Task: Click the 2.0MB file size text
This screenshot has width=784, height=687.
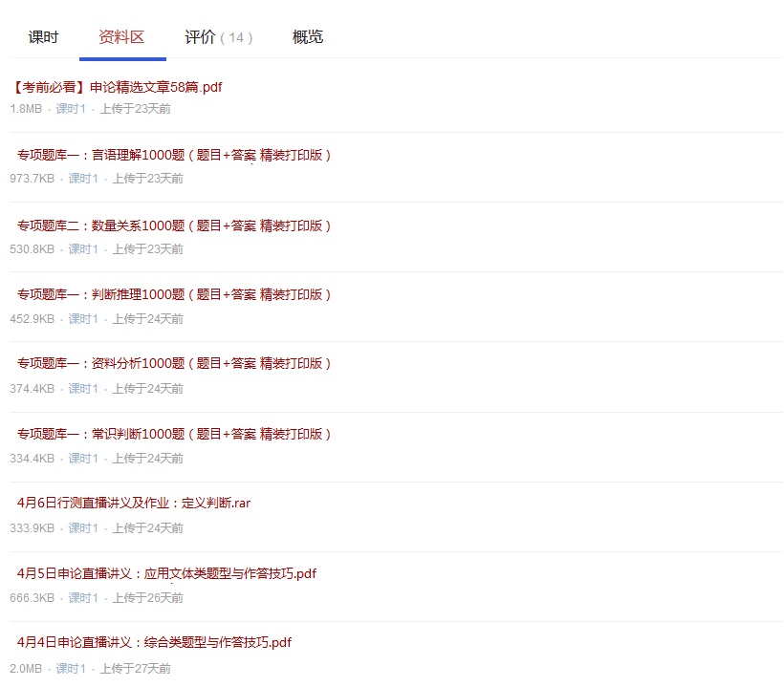Action: [26, 669]
